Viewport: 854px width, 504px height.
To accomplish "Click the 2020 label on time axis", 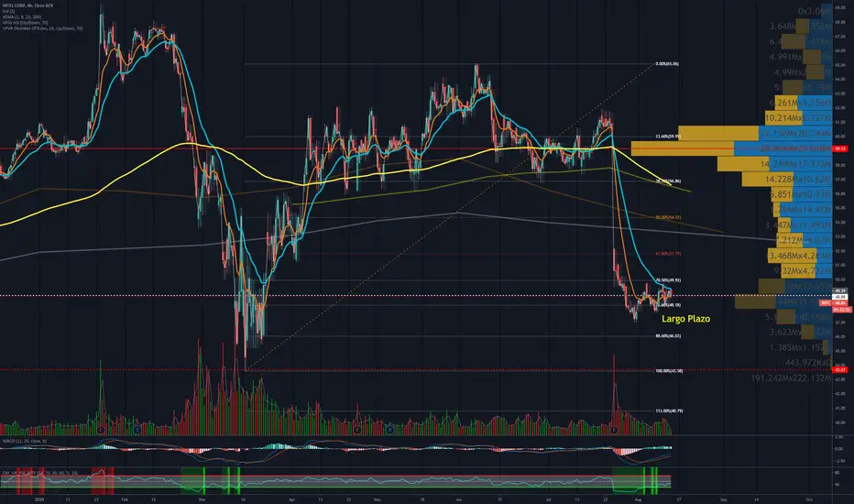I will coord(38,499).
